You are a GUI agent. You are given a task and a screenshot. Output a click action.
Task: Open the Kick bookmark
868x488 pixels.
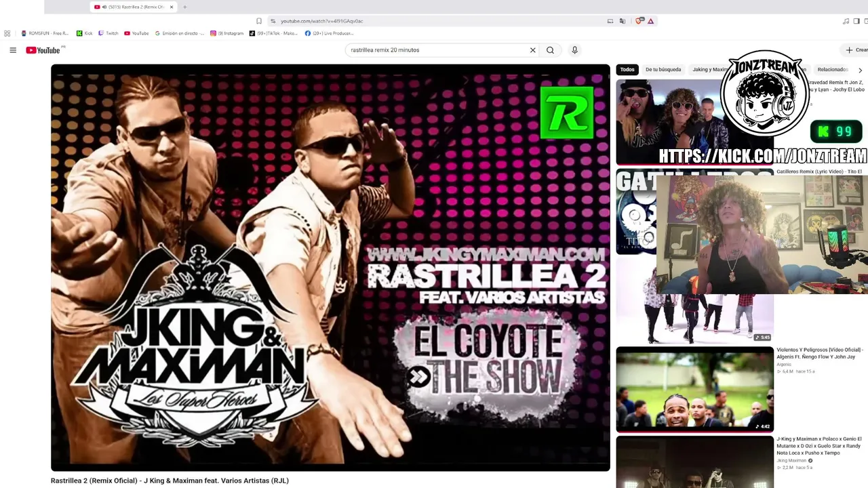tap(85, 33)
